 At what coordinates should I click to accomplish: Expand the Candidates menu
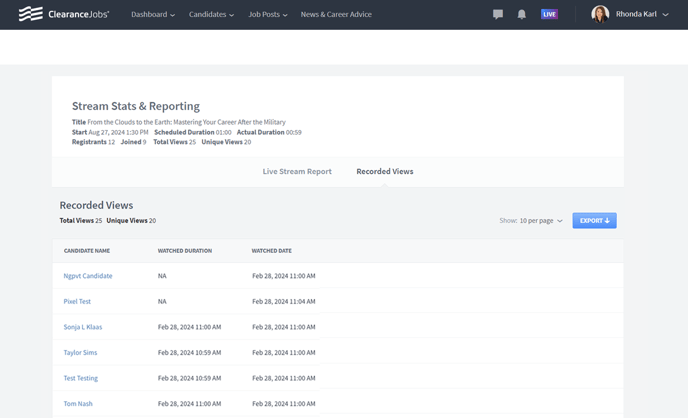click(211, 15)
